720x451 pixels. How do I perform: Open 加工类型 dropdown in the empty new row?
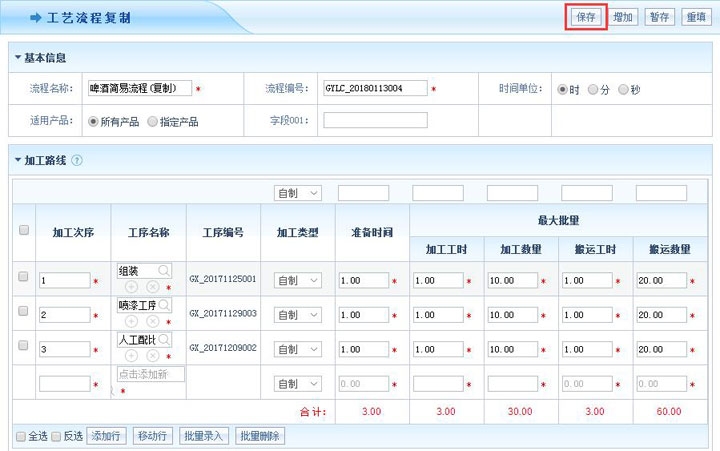point(298,384)
